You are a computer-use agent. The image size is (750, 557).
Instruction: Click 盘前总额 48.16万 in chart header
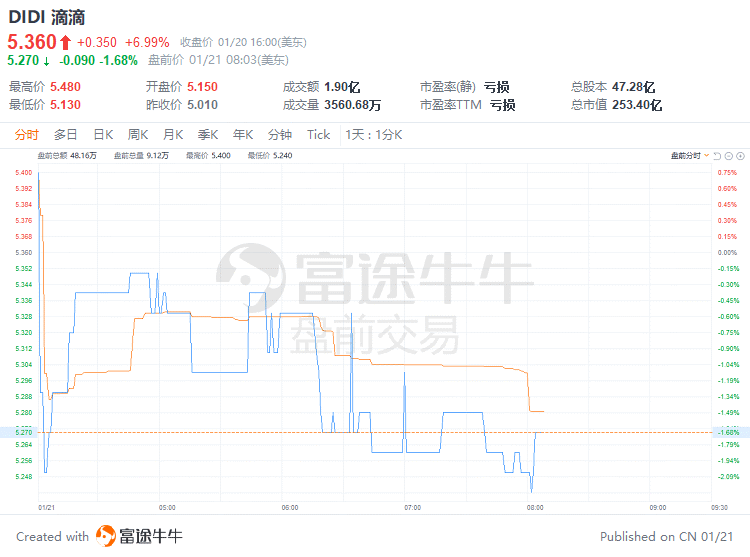click(x=67, y=155)
